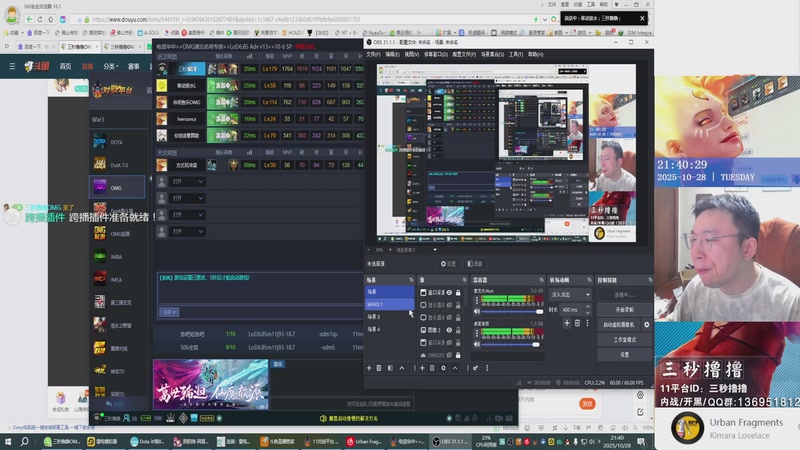
Task: Remove the selected source
Action: pyautogui.click(x=432, y=368)
